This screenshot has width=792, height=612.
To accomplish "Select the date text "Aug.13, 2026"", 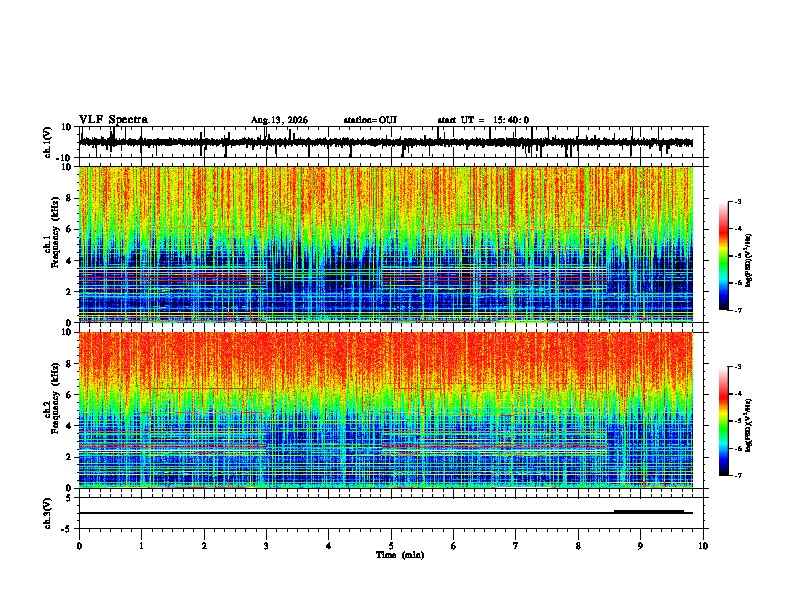I will pyautogui.click(x=279, y=120).
